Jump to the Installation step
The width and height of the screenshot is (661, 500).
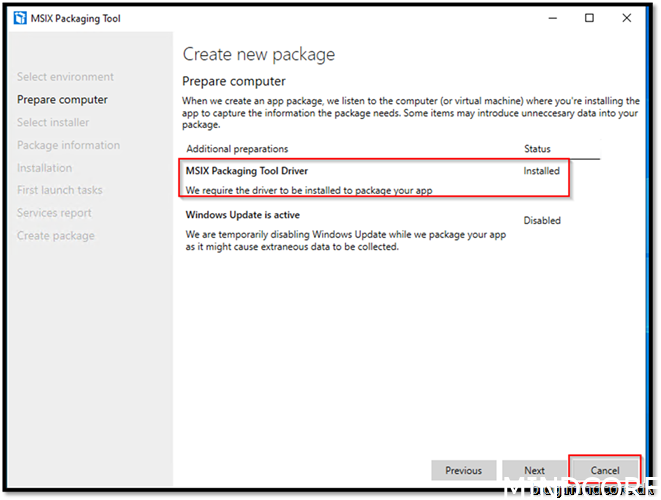[44, 168]
